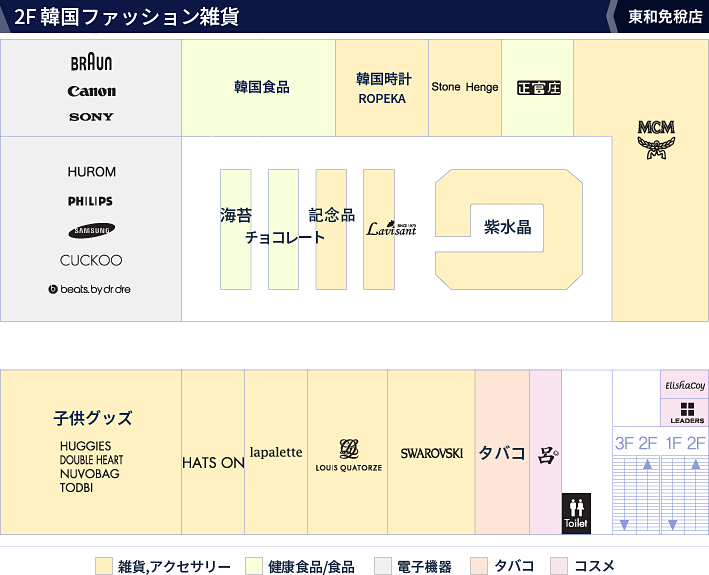This screenshot has height=575, width=709.
Task: Select the Samsung oval logo
Action: [x=91, y=231]
